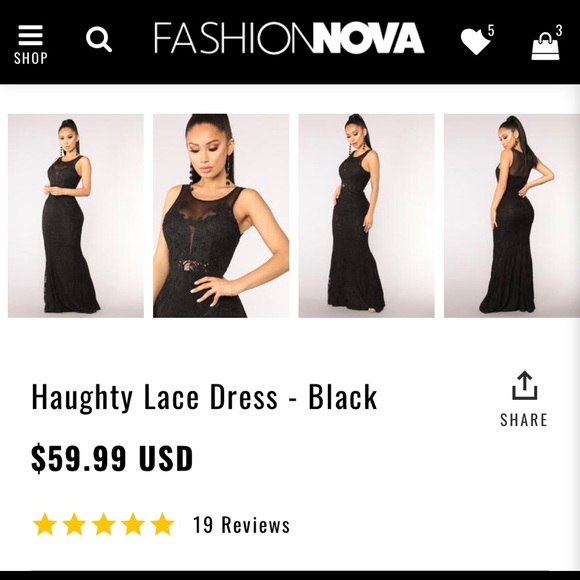
Task: Click the Haughty Lace Dress title
Action: tap(204, 397)
